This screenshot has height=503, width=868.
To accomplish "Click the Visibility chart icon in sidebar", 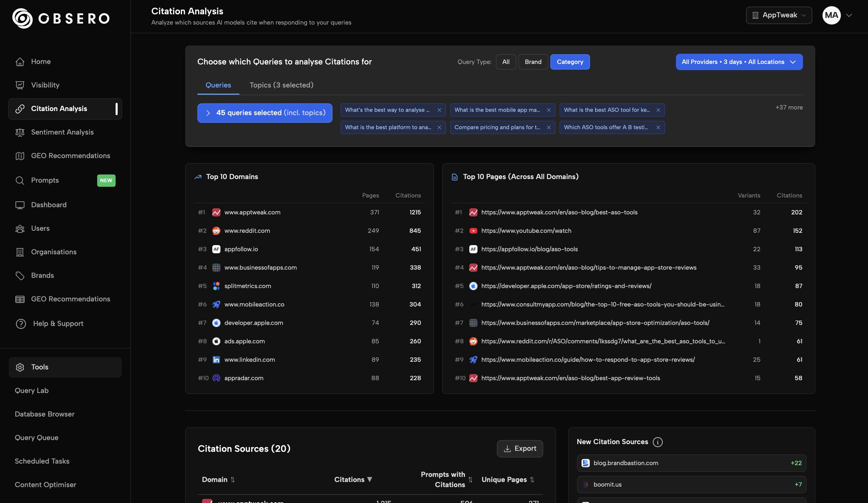I will [20, 85].
